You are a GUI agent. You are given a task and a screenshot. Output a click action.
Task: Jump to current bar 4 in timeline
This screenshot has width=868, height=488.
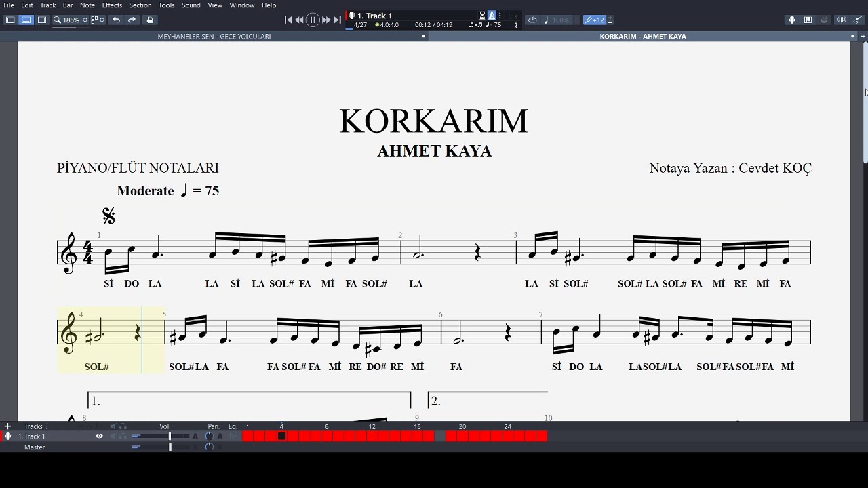pos(281,436)
